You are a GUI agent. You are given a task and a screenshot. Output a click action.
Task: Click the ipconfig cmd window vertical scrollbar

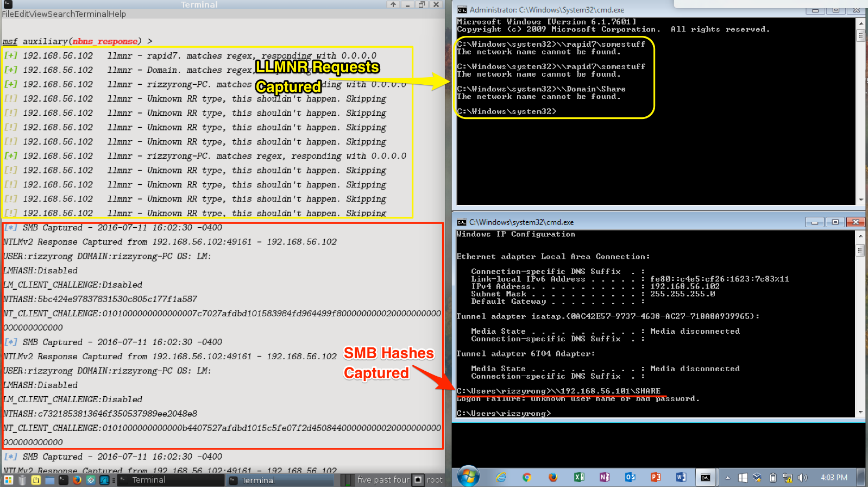pos(860,326)
